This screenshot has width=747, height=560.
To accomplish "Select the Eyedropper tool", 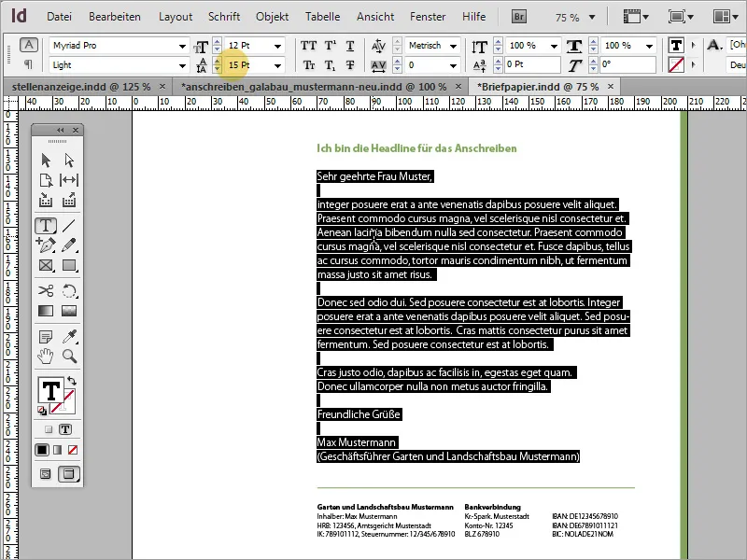I will point(69,337).
